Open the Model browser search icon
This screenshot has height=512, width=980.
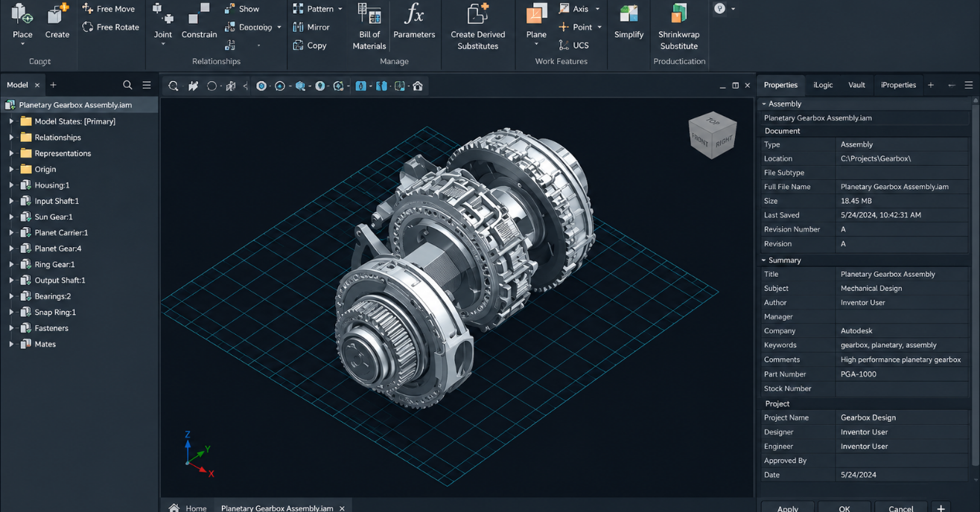[127, 85]
